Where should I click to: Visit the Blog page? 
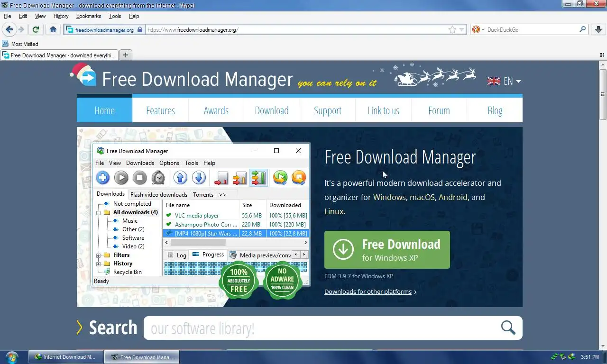click(x=495, y=110)
